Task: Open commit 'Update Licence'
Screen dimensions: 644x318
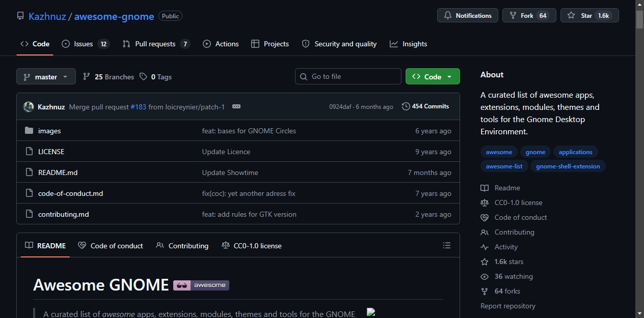Action: point(226,152)
